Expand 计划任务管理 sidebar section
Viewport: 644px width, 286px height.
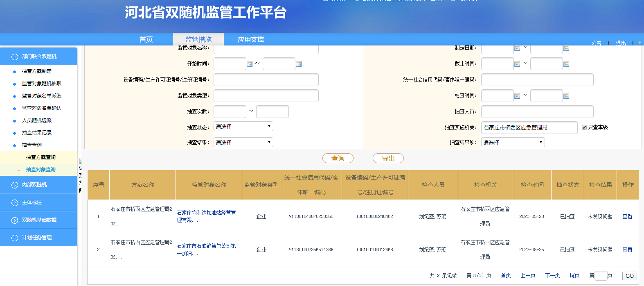(38, 238)
